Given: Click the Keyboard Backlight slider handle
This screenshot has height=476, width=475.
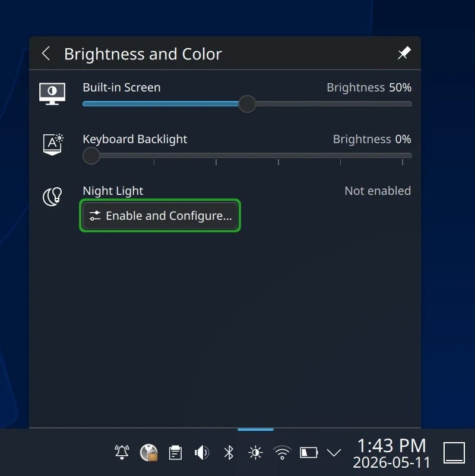Looking at the screenshot, I should 91,156.
